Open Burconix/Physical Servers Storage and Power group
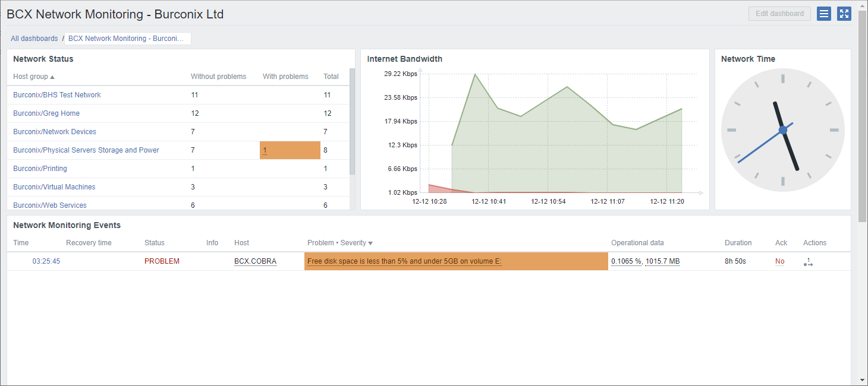The image size is (868, 386). (x=86, y=150)
